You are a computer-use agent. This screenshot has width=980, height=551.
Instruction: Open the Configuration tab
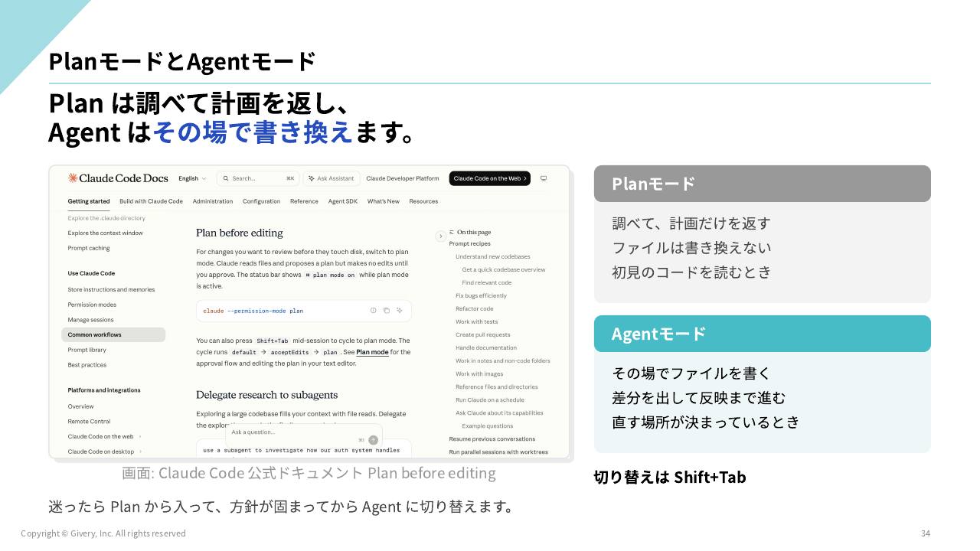[x=262, y=201]
